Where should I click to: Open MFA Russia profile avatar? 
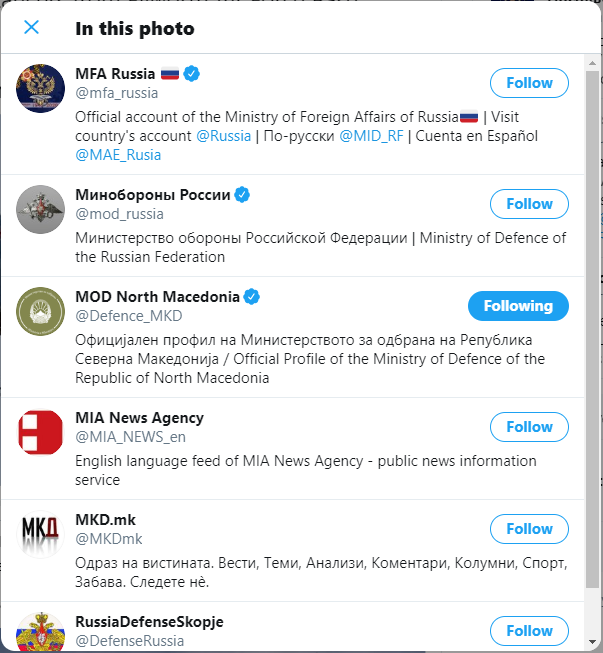[x=40, y=88]
